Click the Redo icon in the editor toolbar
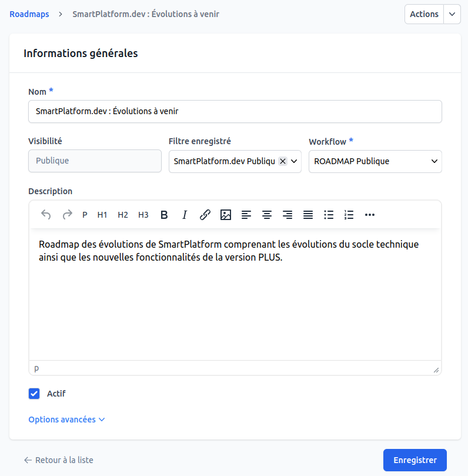The height and width of the screenshot is (476, 468). 66,215
